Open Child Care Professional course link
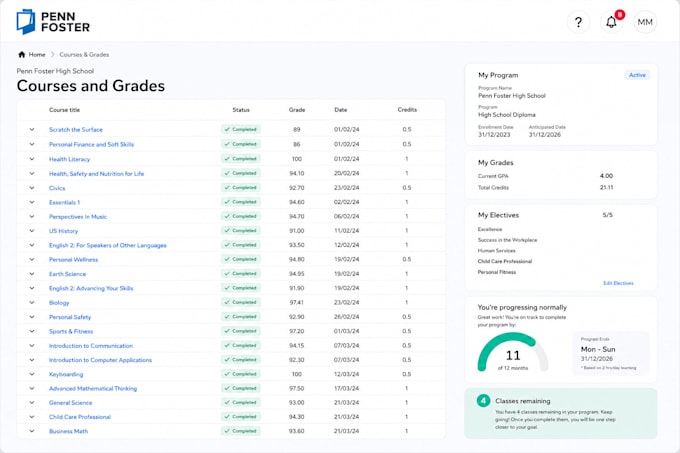The image size is (680, 453). point(80,417)
